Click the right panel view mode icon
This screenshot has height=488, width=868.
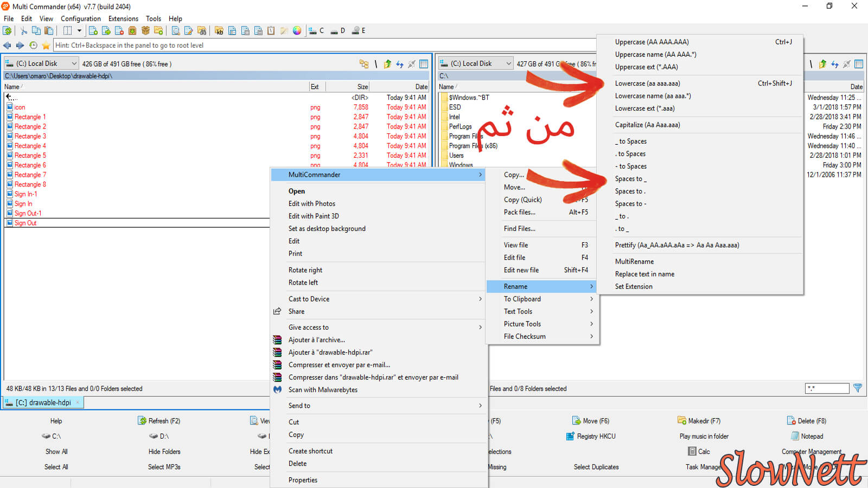point(859,64)
